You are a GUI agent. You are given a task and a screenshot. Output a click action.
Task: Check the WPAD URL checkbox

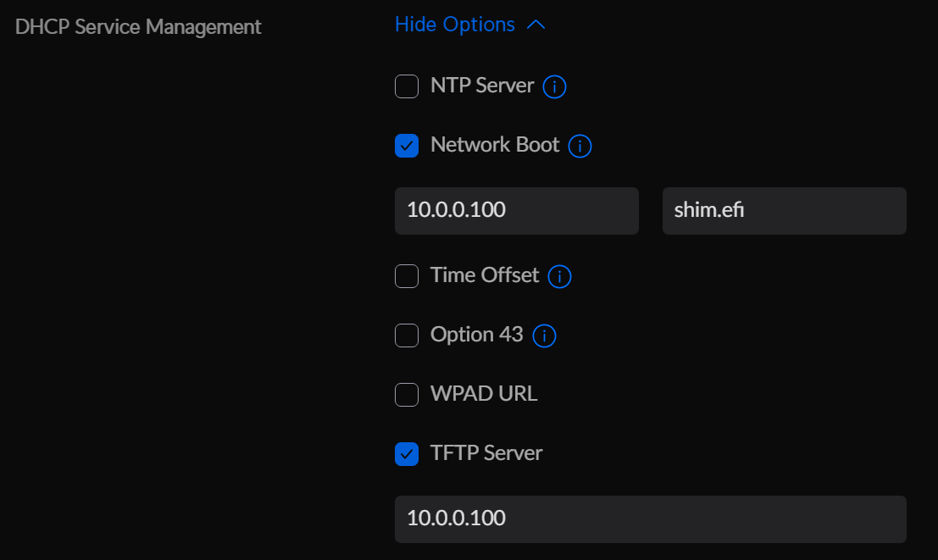(407, 395)
